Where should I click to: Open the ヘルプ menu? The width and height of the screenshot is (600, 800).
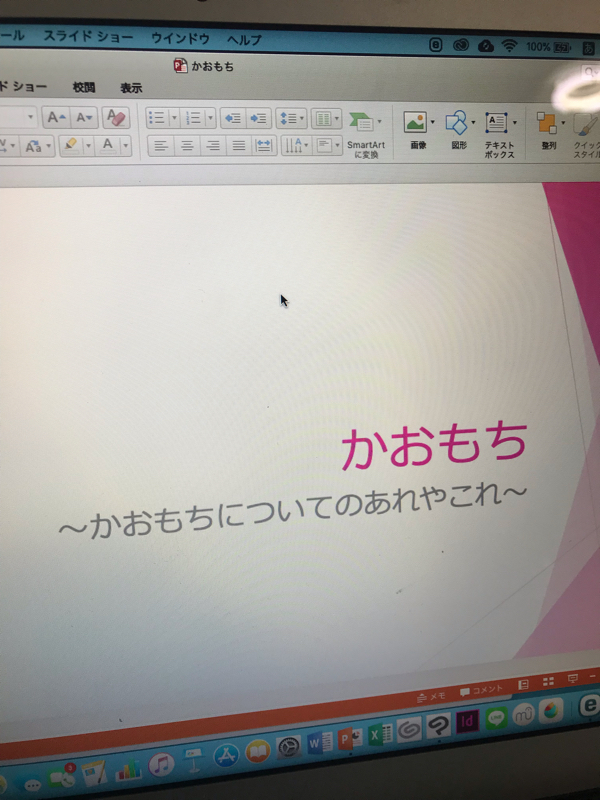click(x=244, y=39)
